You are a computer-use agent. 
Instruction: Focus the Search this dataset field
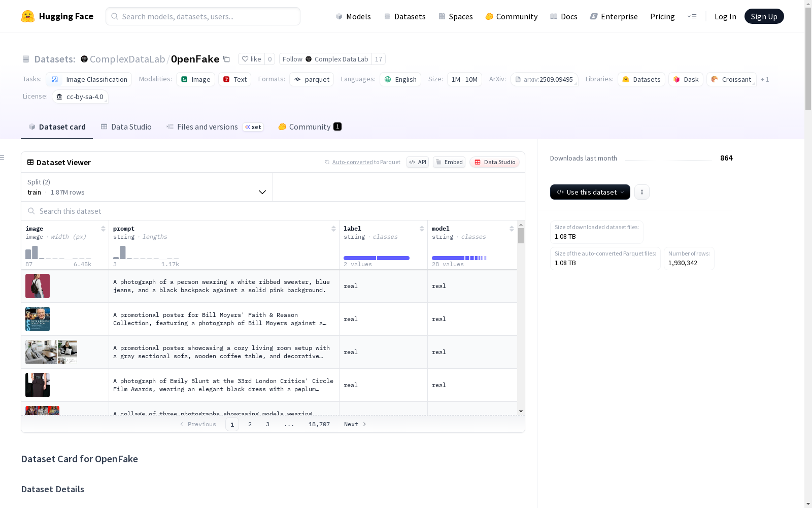pos(273,211)
